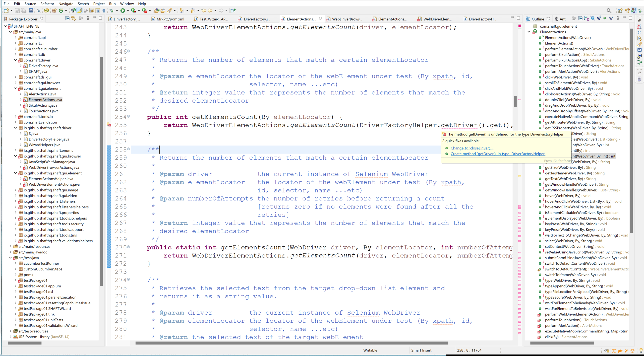Apply quick fix Change to 'closeDriver(..)'
The width and height of the screenshot is (644, 356).
(472, 148)
